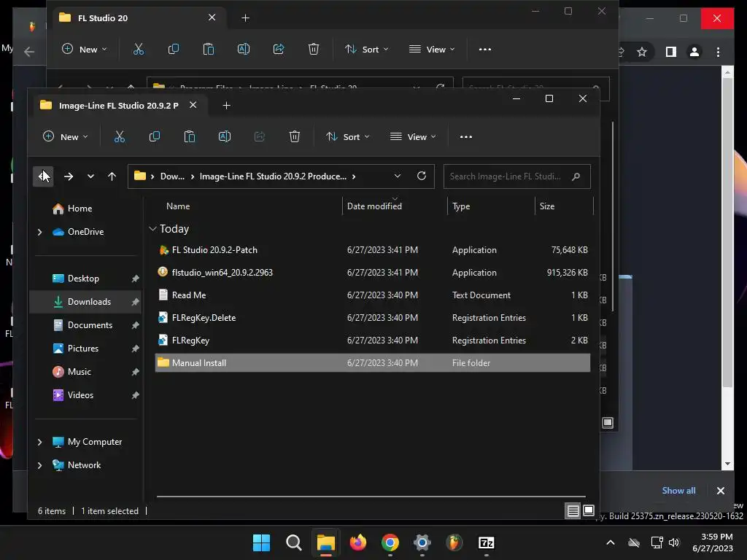
Task: Click Paste icon in FL Studio 20 window
Action: [x=209, y=49]
